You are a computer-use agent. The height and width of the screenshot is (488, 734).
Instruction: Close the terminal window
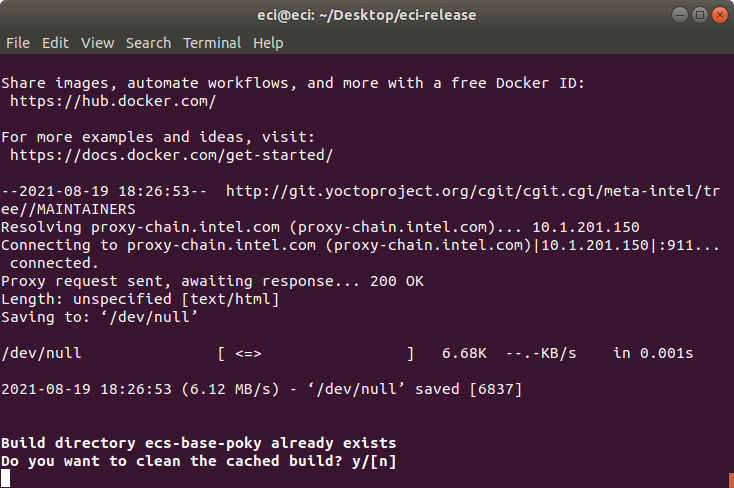(719, 15)
